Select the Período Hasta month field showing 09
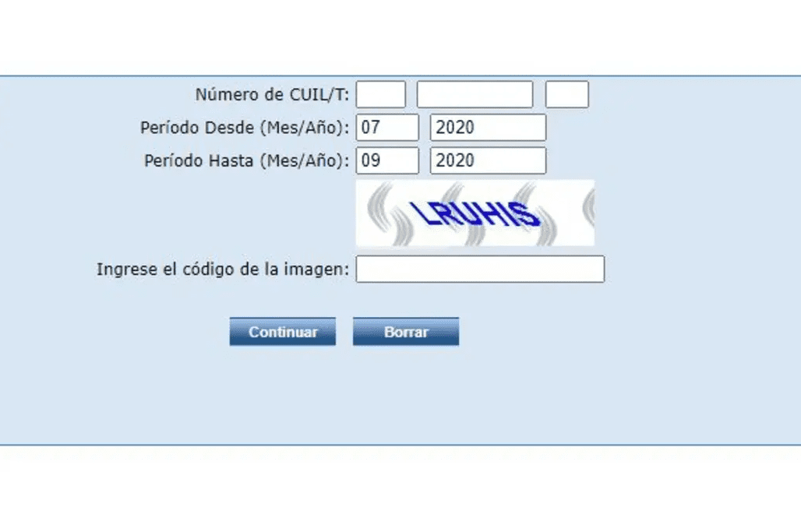Screen dimensions: 801x532 click(x=387, y=160)
